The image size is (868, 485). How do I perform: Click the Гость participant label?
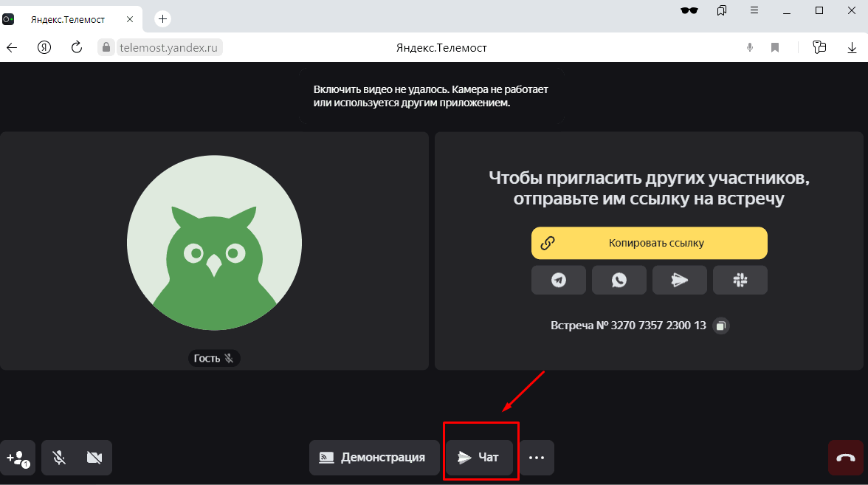tap(214, 358)
